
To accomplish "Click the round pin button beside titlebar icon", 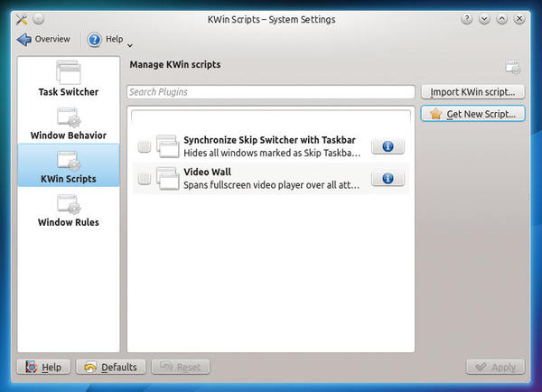I will [38, 19].
